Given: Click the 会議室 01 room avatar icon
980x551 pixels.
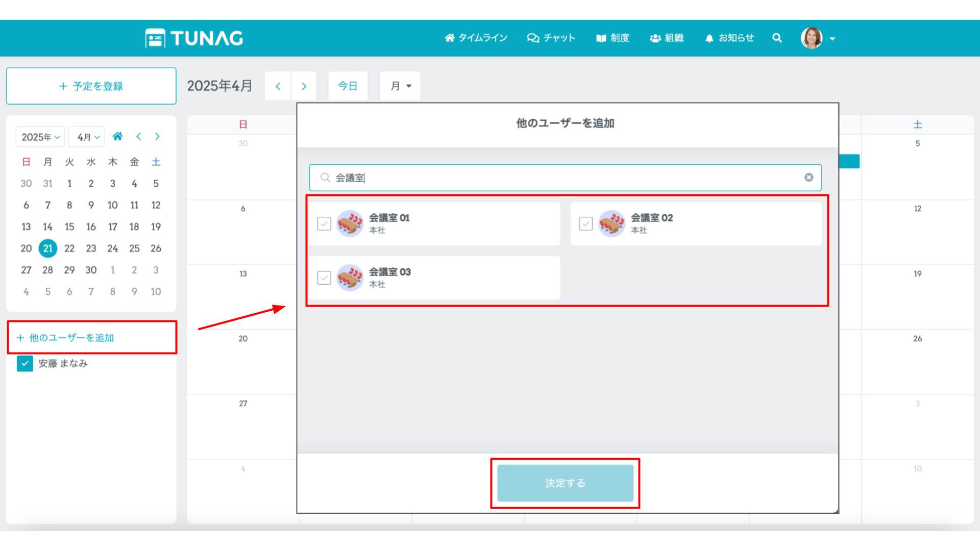Looking at the screenshot, I should [350, 223].
